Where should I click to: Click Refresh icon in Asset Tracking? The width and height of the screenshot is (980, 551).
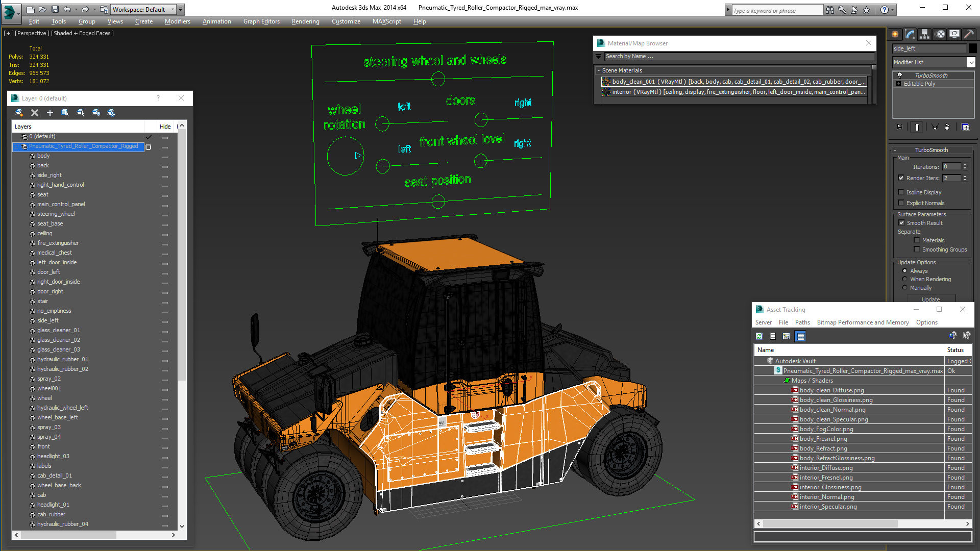(759, 336)
